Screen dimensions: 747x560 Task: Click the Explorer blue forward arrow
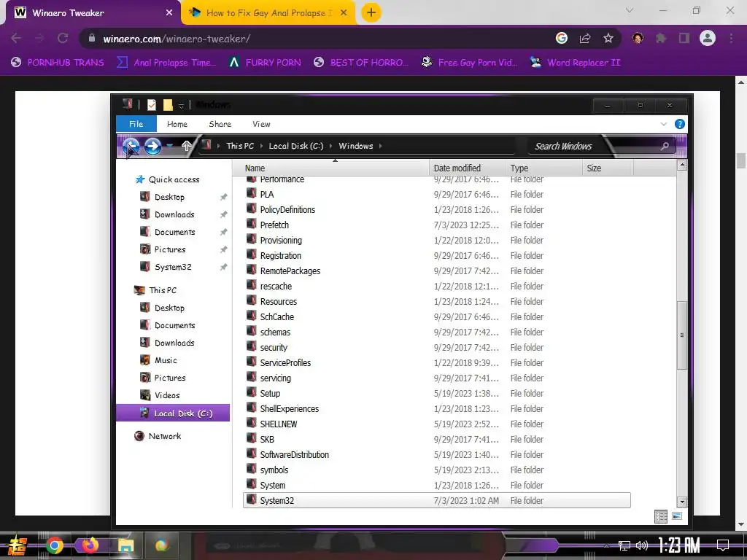pyautogui.click(x=153, y=146)
